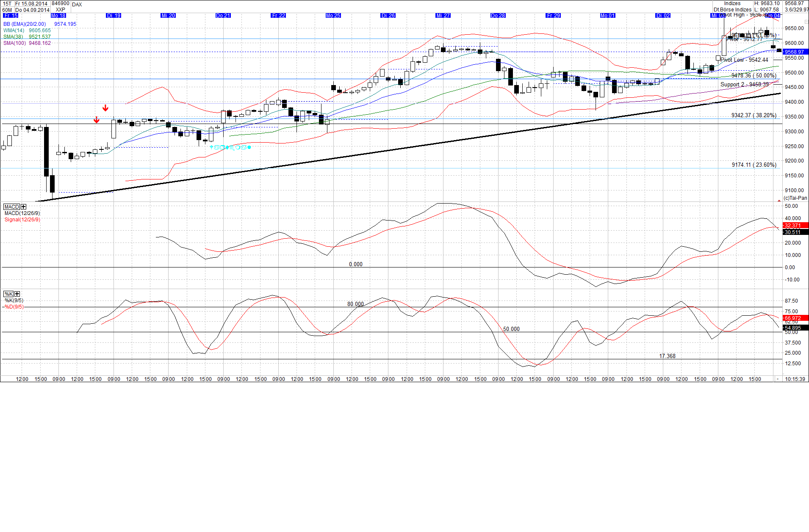Select the 9174.11 (23.60%) Fibonacci label

coord(754,165)
